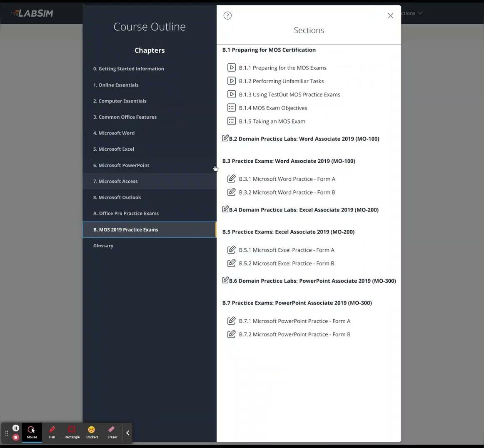Open chapter 7. Microsoft Access
This screenshot has width=484, height=448.
(x=150, y=181)
